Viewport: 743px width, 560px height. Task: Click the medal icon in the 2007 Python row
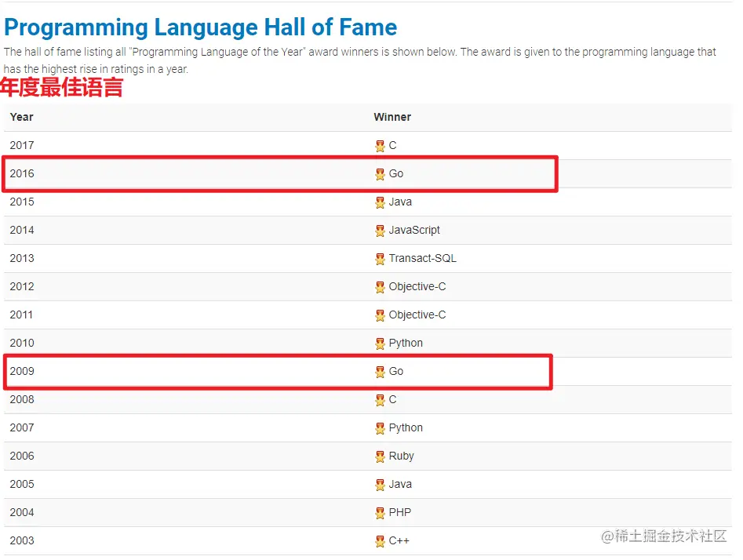click(380, 428)
